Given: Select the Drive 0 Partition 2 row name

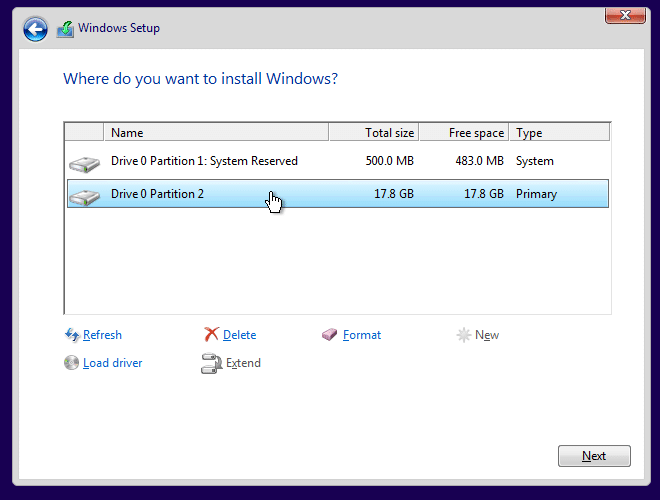Looking at the screenshot, I should coord(157,194).
